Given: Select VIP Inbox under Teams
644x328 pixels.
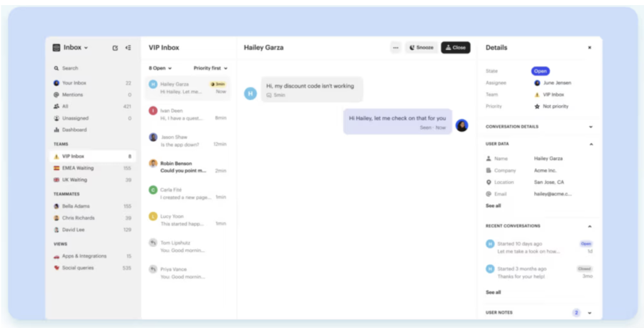Looking at the screenshot, I should point(93,156).
